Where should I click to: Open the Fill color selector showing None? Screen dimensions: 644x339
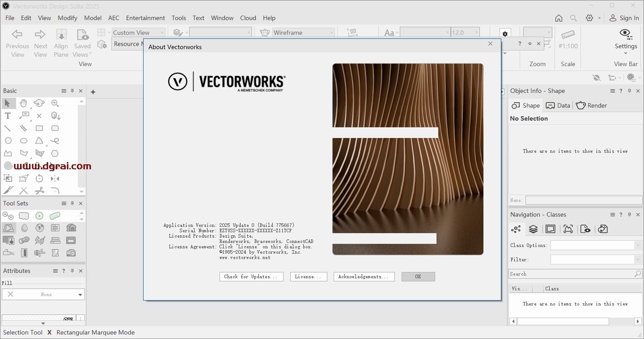tap(43, 294)
